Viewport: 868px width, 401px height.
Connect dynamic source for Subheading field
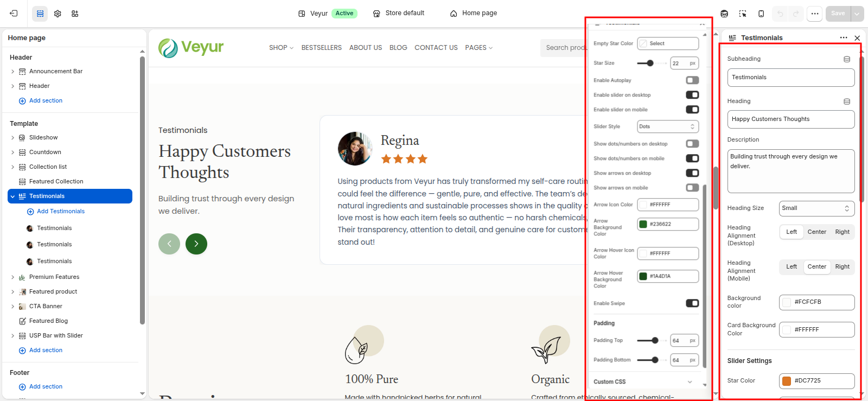(847, 59)
